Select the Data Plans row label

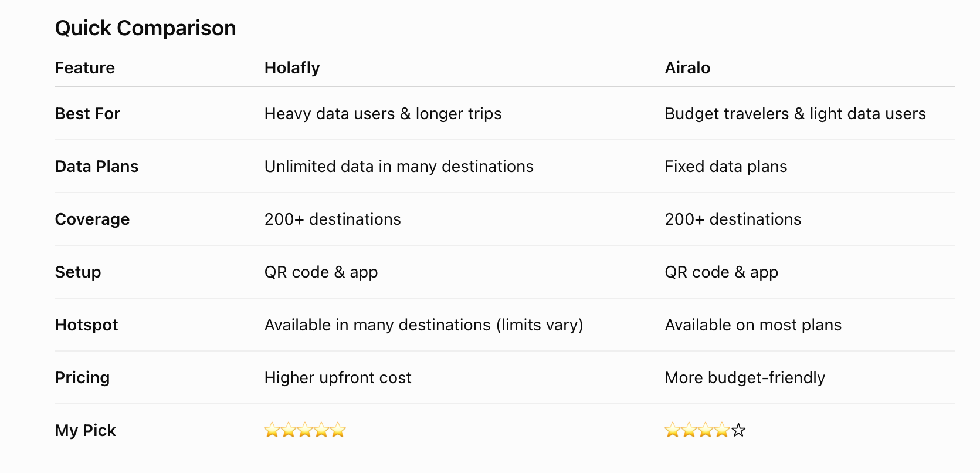pyautogui.click(x=97, y=167)
